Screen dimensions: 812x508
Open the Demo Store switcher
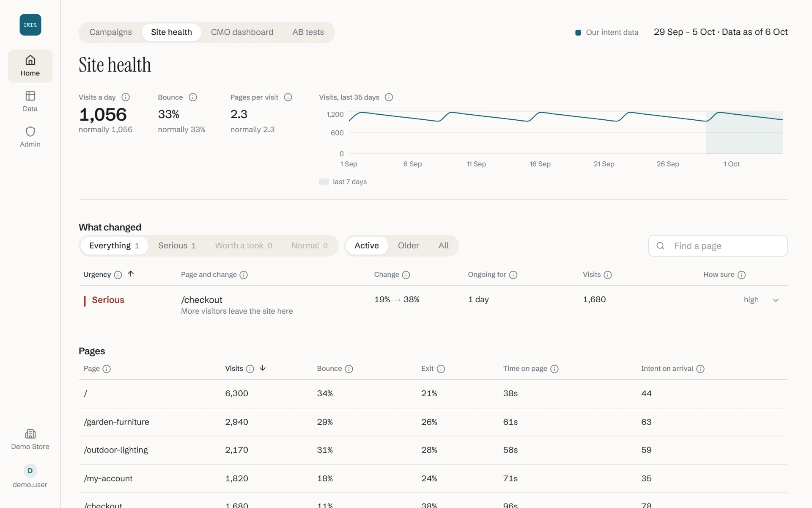[x=30, y=439]
